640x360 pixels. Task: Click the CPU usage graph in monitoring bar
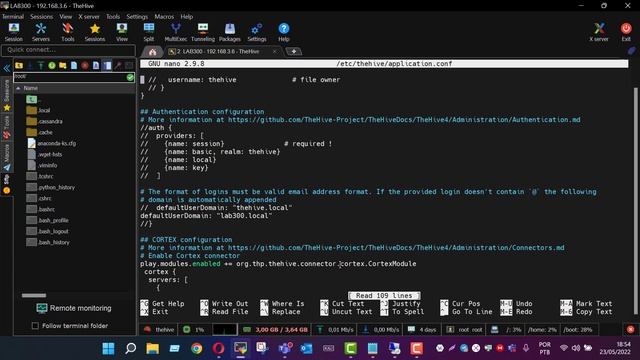[x=224, y=329]
